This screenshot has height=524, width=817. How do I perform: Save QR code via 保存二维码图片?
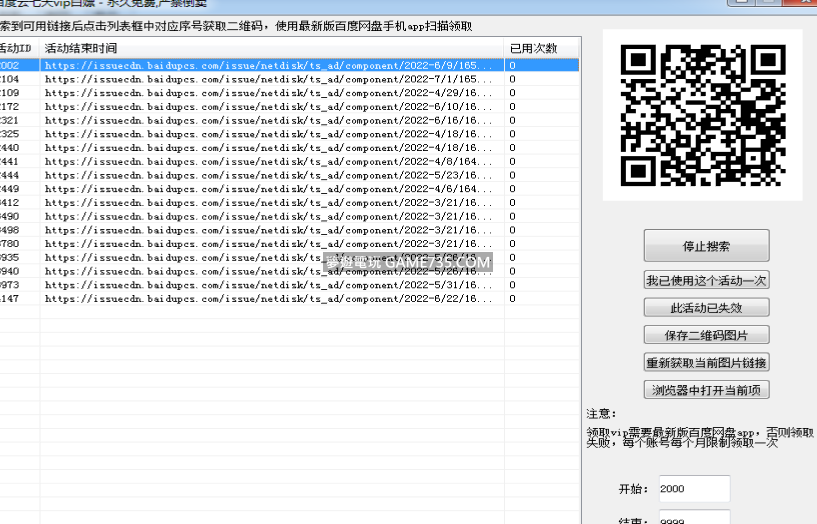706,335
